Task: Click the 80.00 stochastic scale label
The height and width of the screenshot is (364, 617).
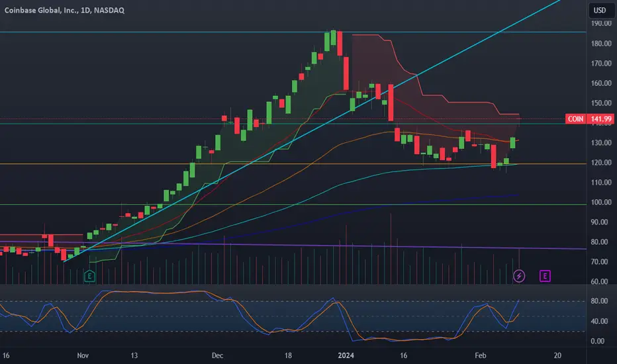Action: click(599, 301)
